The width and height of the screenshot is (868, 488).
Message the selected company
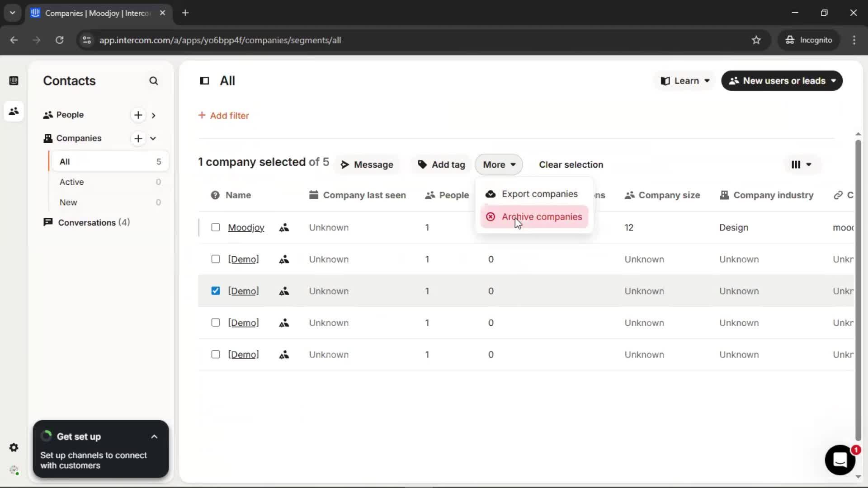367,164
